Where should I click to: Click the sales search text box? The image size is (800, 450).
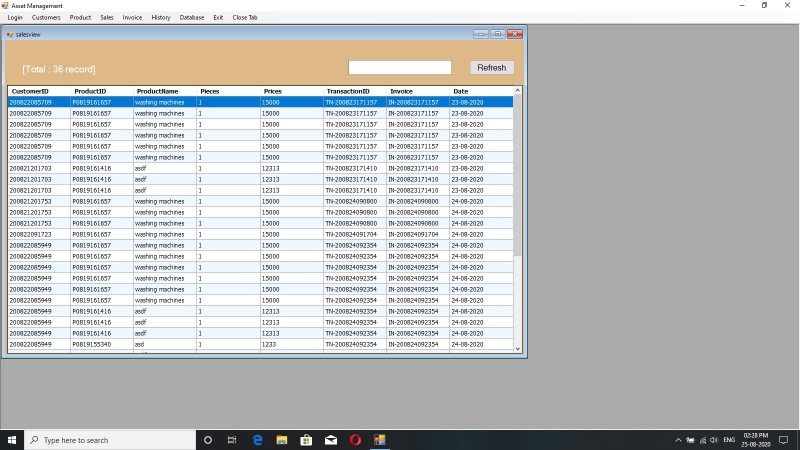[x=399, y=67]
